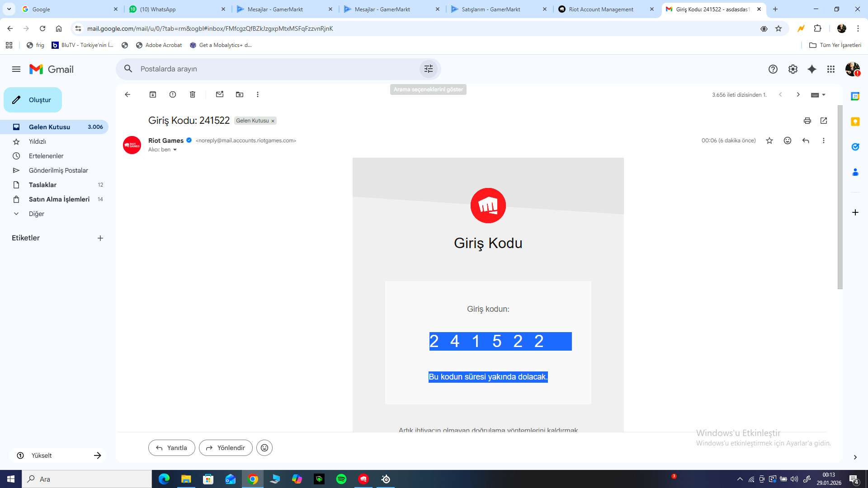Open the Move to folder icon
Screen dimensions: 868x488
(x=240, y=94)
